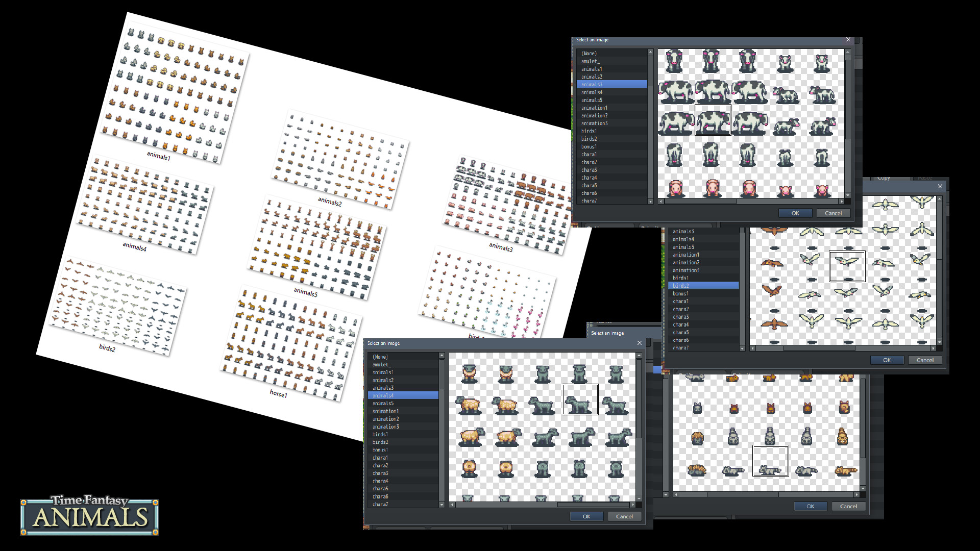Screen dimensions: 980x551
Task: Select the bonus1 entry in the bird dialog list
Action: click(x=681, y=293)
